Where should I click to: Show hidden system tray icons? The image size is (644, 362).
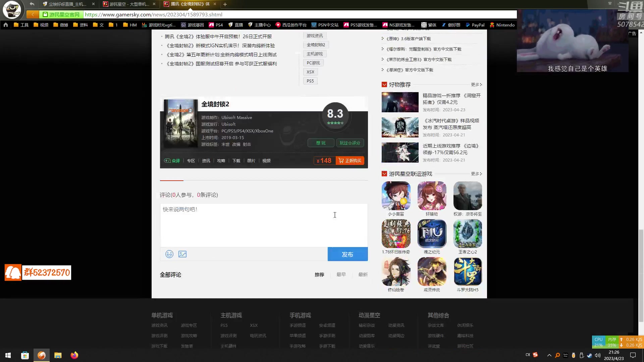pos(549,355)
